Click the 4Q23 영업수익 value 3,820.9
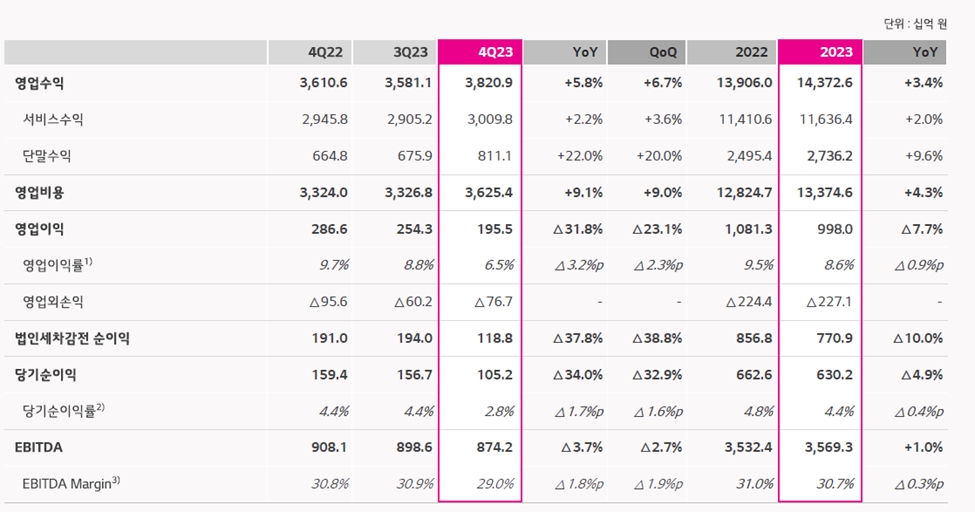The width and height of the screenshot is (975, 512). point(489,82)
